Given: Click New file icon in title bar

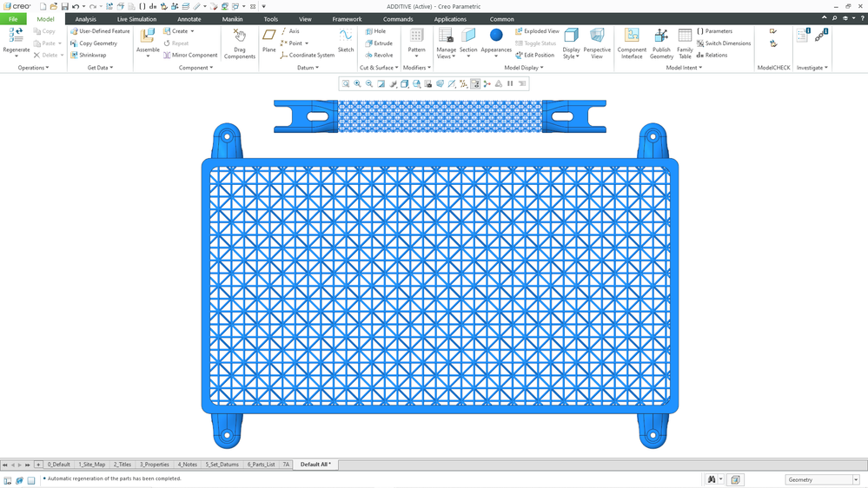Looking at the screenshot, I should (x=43, y=7).
